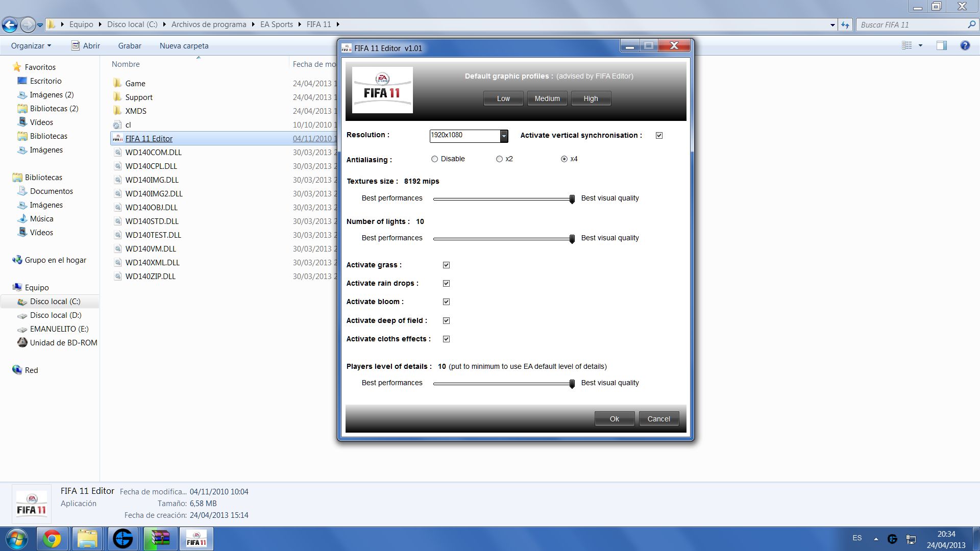Open Red in navigation pane
Screen dimensions: 980x551
[31, 370]
